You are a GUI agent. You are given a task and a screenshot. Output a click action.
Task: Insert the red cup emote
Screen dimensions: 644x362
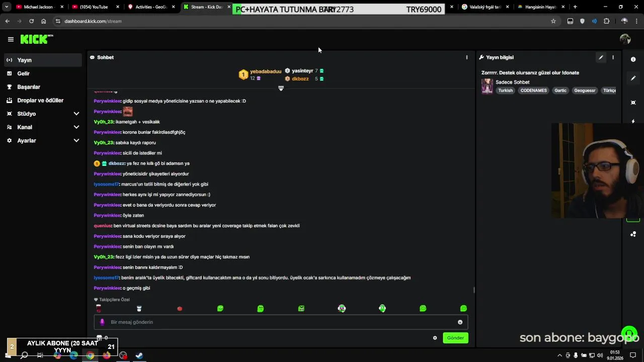click(99, 309)
